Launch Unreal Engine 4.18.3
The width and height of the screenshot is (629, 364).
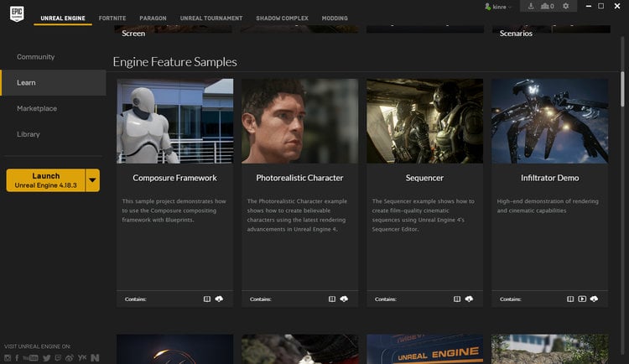click(x=45, y=180)
